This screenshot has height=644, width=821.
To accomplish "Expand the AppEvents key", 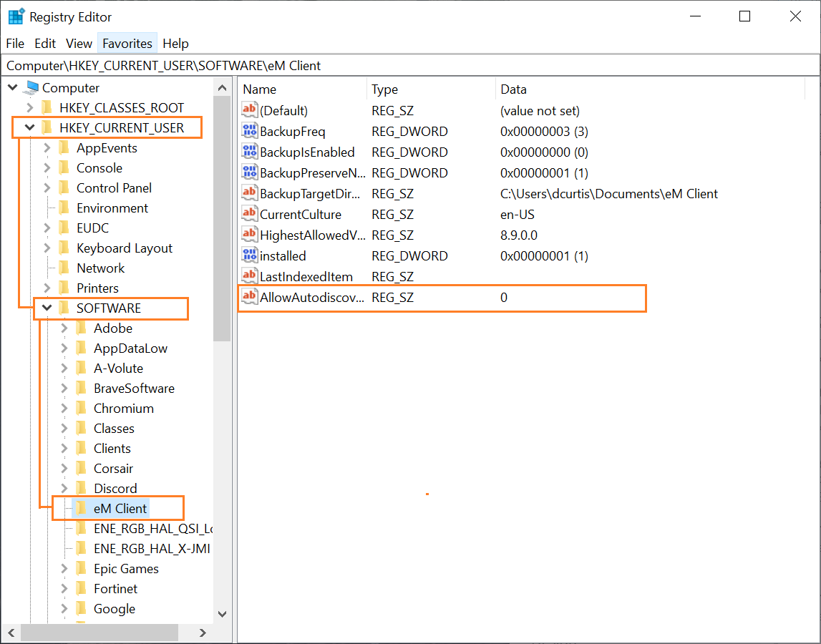I will point(47,147).
